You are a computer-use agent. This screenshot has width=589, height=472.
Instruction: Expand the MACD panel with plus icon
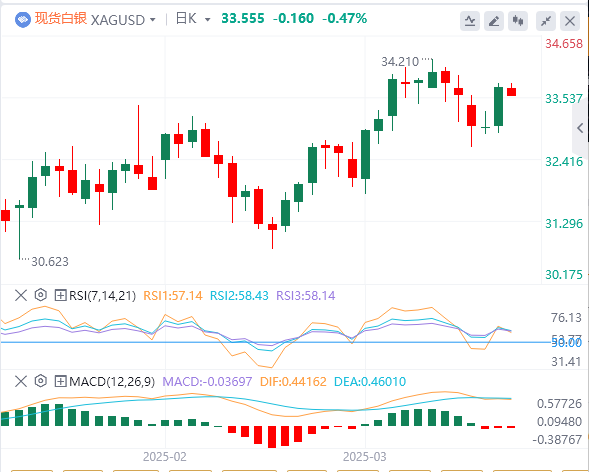60,382
